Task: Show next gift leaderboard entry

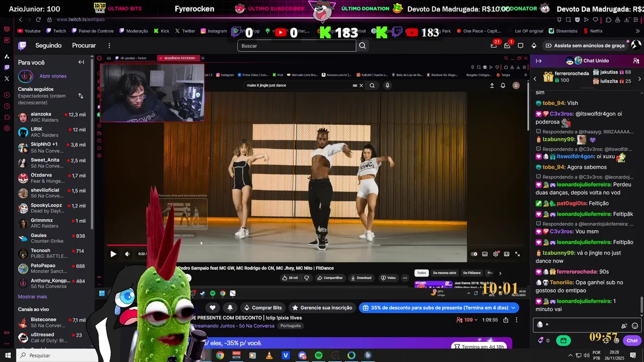Action: tap(639, 79)
